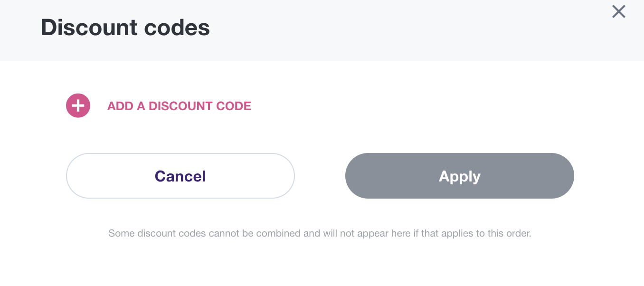Viewport: 644px width, 286px height.
Task: Close the Discount codes dialog with X
Action: 618,11
